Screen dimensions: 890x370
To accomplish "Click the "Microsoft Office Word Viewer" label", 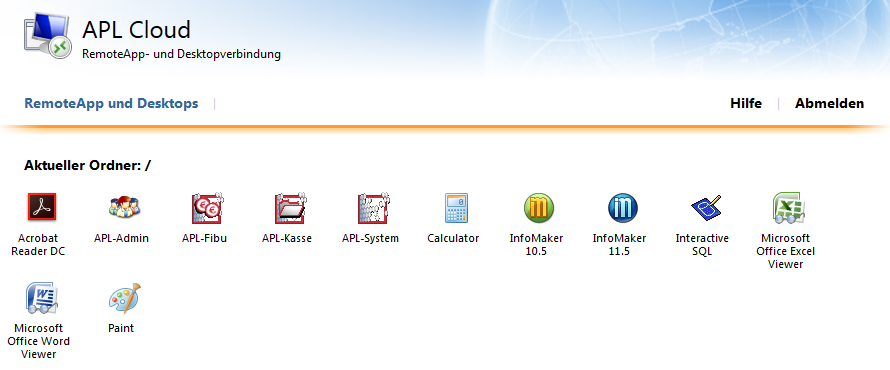I will (39, 342).
